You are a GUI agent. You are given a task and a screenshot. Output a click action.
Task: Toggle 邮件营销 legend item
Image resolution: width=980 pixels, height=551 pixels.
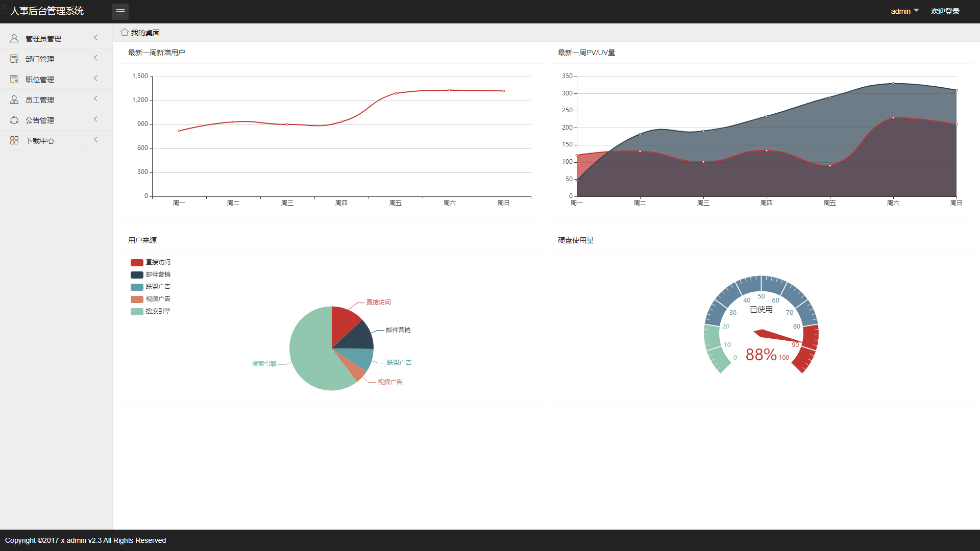tap(158, 274)
